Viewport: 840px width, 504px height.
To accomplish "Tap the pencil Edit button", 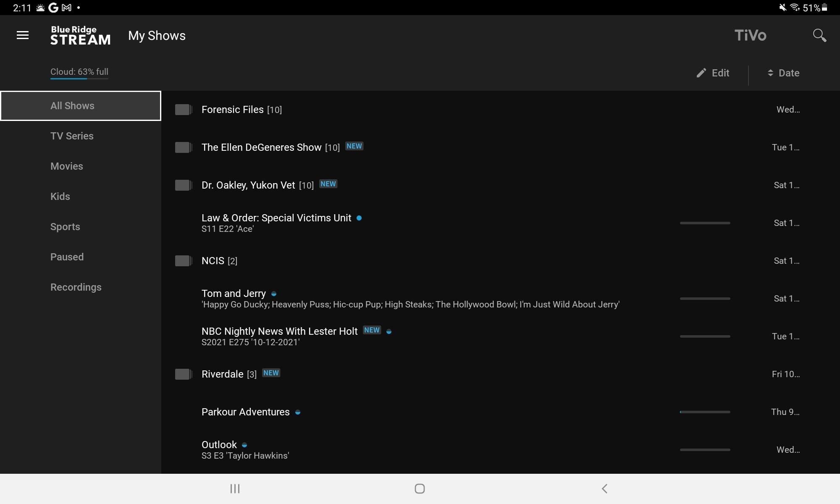I will click(713, 73).
